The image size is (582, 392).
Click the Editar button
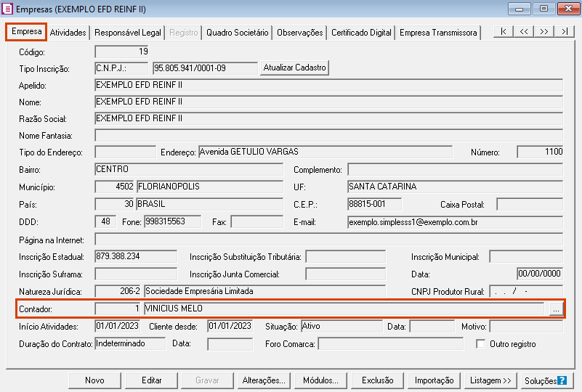tap(151, 380)
